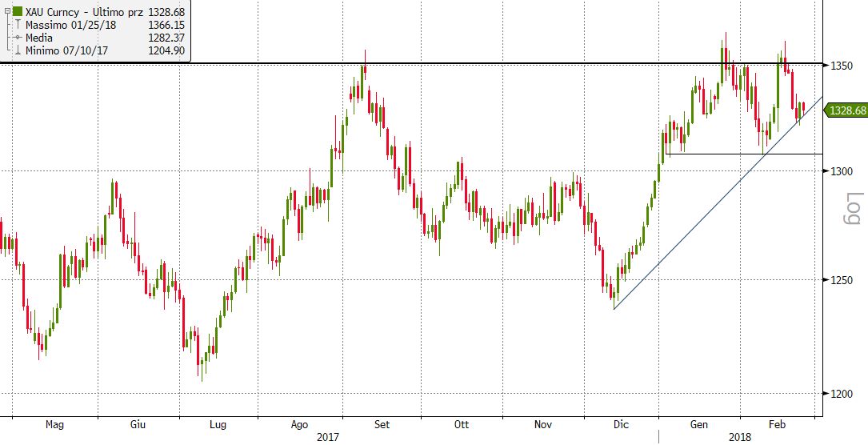Viewport: 868px width, 445px height.
Task: Click the Giu month label
Action: click(x=138, y=424)
